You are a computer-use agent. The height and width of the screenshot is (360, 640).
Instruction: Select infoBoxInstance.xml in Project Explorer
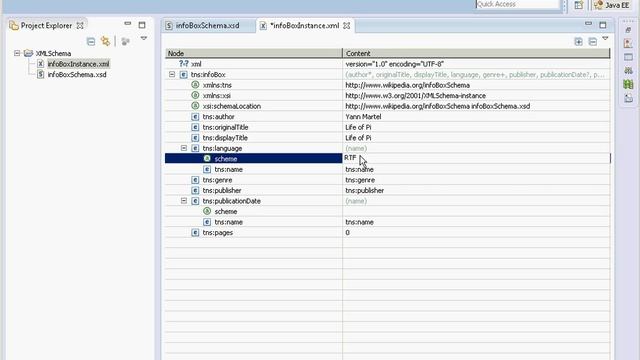point(78,64)
